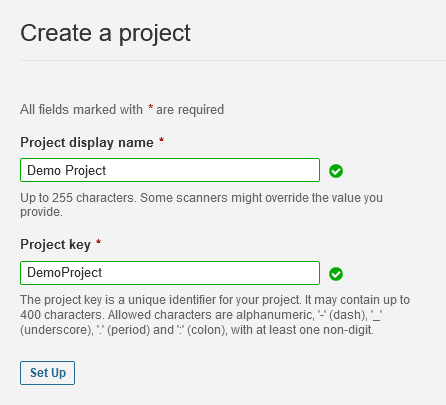Click red asterisk next to Project display name
The image size is (446, 405).
(x=161, y=140)
